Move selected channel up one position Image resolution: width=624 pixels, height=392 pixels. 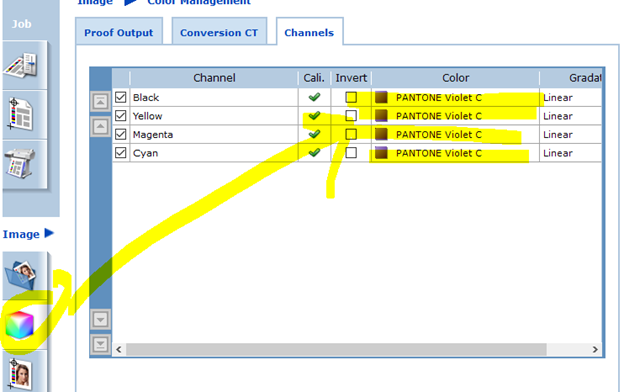pyautogui.click(x=100, y=127)
